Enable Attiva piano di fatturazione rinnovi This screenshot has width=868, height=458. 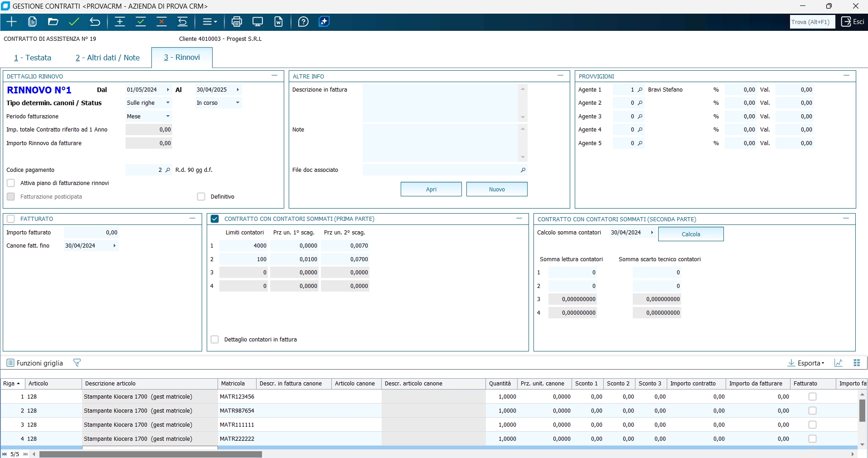click(11, 183)
